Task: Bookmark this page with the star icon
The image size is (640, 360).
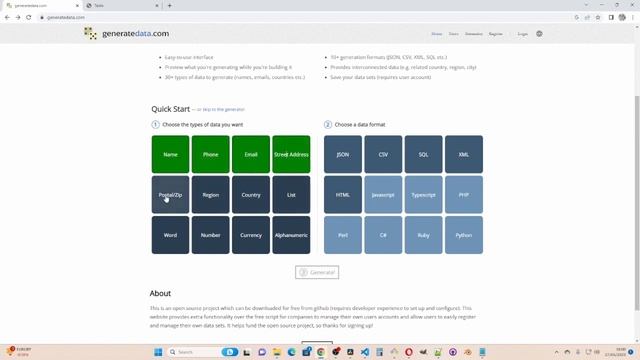Action: pyautogui.click(x=598, y=18)
